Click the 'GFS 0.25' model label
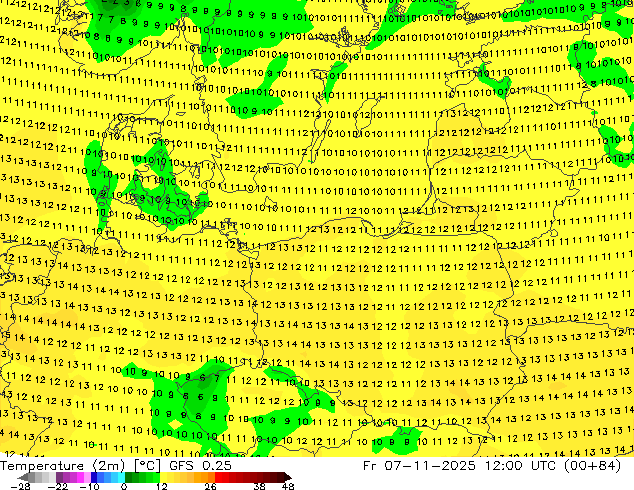 (200, 466)
